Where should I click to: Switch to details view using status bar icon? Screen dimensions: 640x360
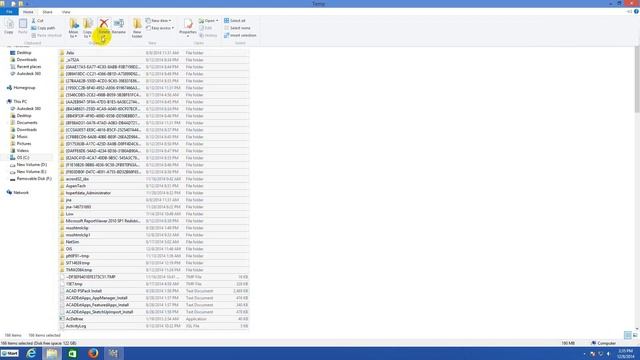click(628, 335)
